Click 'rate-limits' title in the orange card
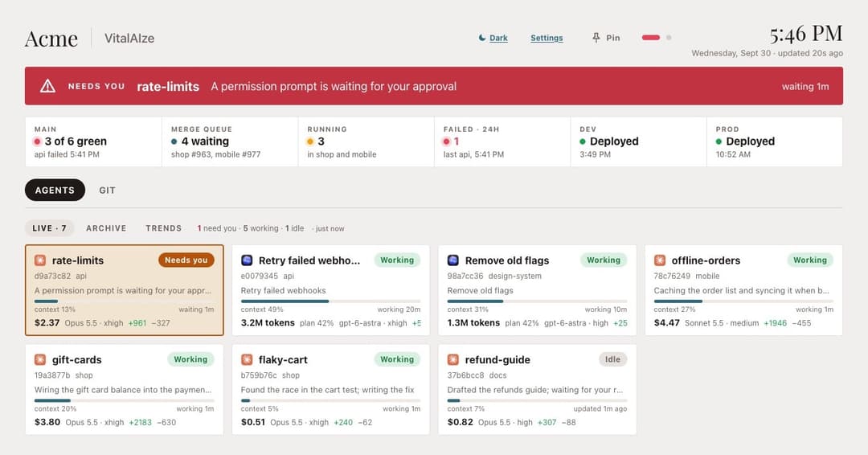 tap(77, 260)
